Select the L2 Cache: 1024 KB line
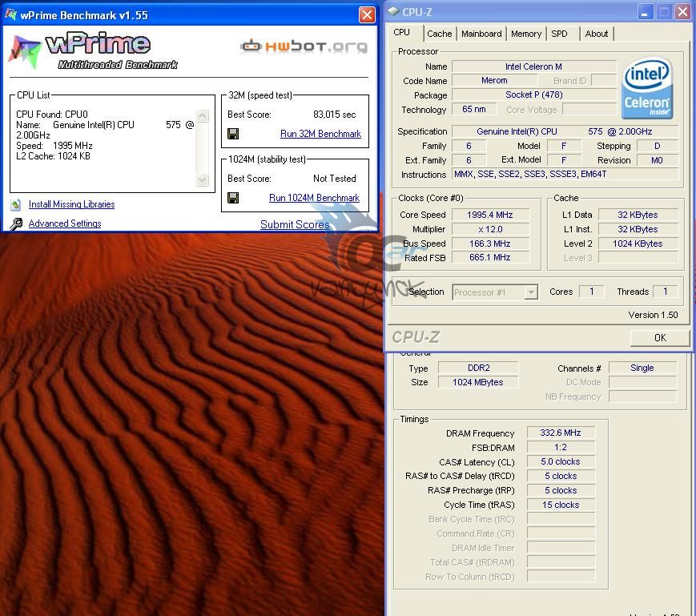696x616 pixels. click(54, 156)
